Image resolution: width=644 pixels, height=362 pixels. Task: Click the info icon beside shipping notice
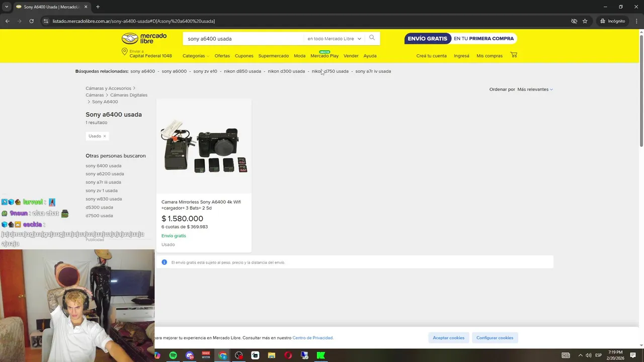click(164, 262)
